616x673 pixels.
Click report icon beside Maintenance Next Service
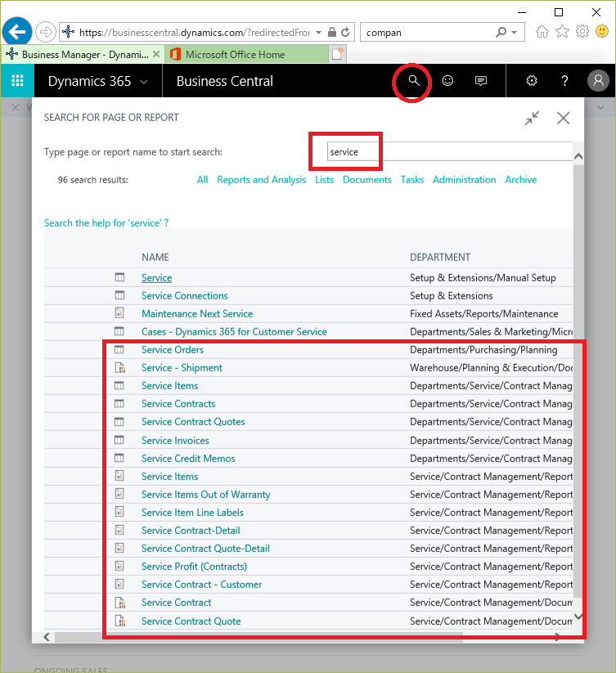[119, 313]
